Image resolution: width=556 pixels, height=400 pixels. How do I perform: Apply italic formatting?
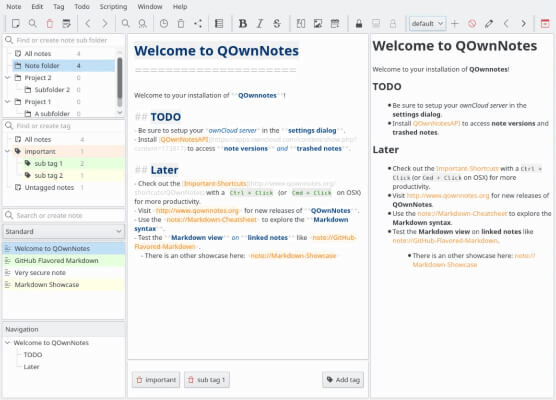click(x=260, y=24)
